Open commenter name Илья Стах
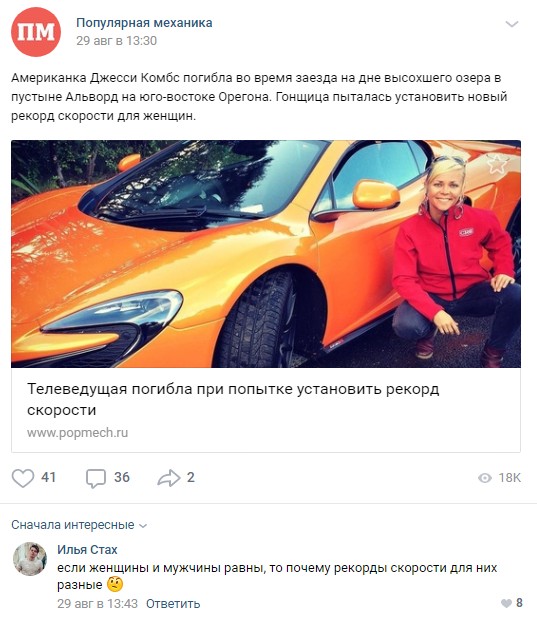Viewport: 537px width, 618px height. tap(87, 549)
